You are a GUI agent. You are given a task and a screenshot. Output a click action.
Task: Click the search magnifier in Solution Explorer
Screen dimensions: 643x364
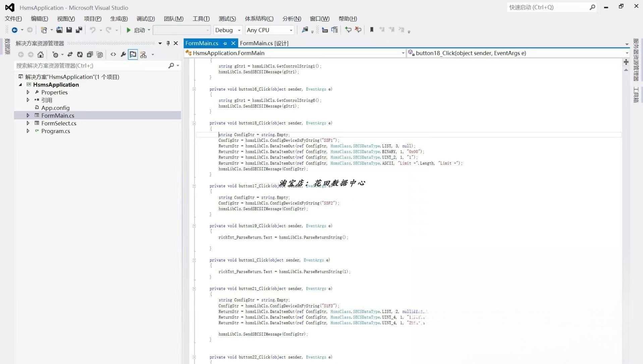171,66
